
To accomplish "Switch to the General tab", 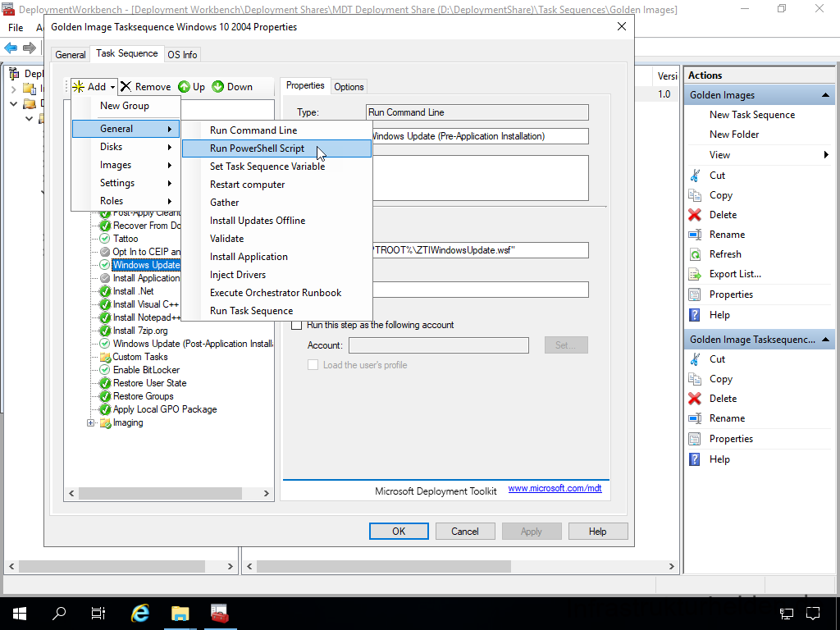I will pyautogui.click(x=71, y=55).
